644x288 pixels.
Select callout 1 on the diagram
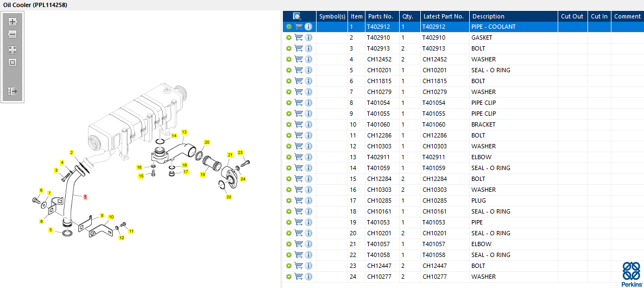[x=85, y=197]
